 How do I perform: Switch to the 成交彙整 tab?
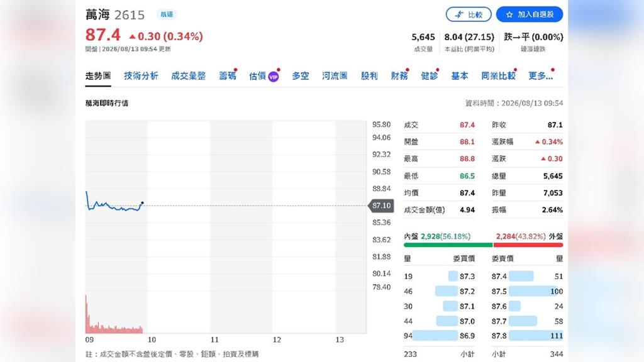pos(189,76)
